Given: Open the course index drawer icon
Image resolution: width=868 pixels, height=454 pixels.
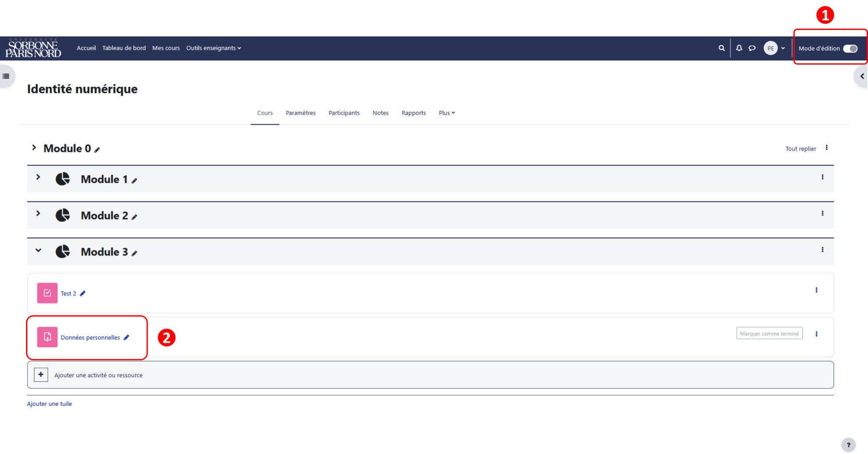Looking at the screenshot, I should (6, 76).
